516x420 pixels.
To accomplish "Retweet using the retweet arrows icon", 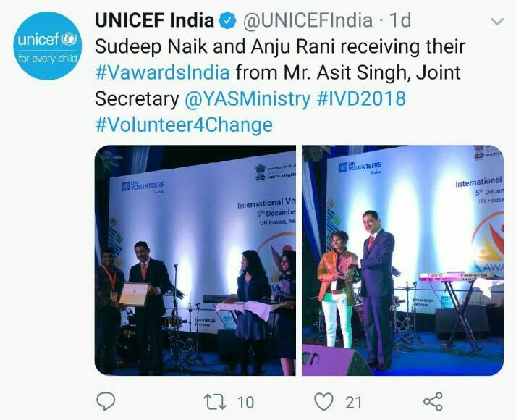I will coord(215,402).
